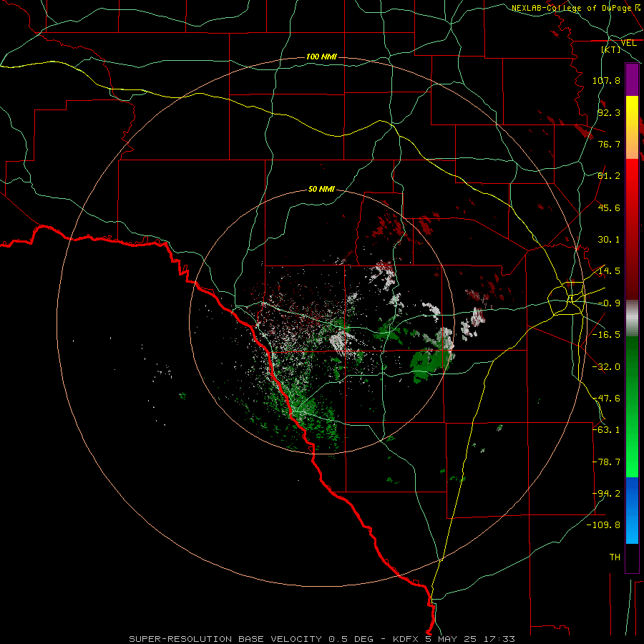Click the "TH" threshold label in legend

(x=615, y=557)
